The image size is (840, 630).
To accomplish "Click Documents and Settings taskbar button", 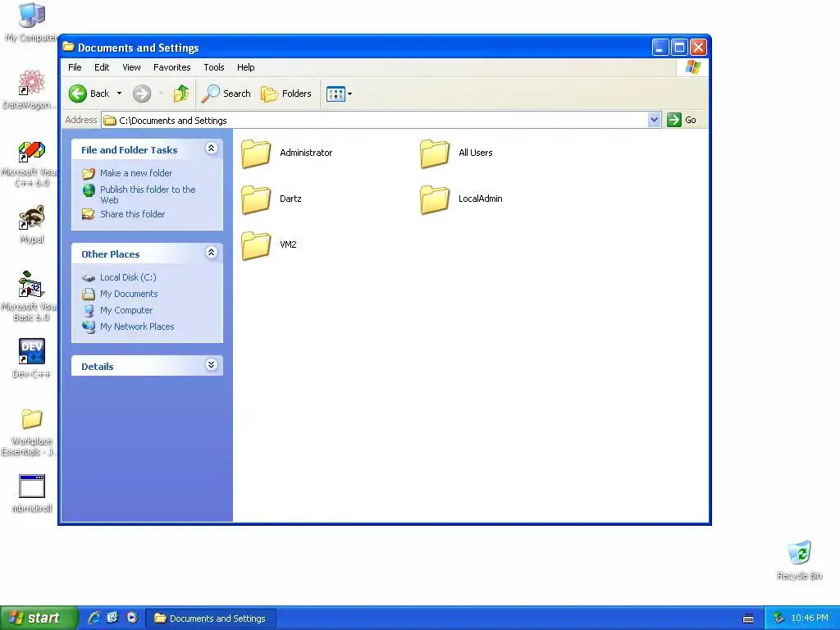I will coord(211,619).
